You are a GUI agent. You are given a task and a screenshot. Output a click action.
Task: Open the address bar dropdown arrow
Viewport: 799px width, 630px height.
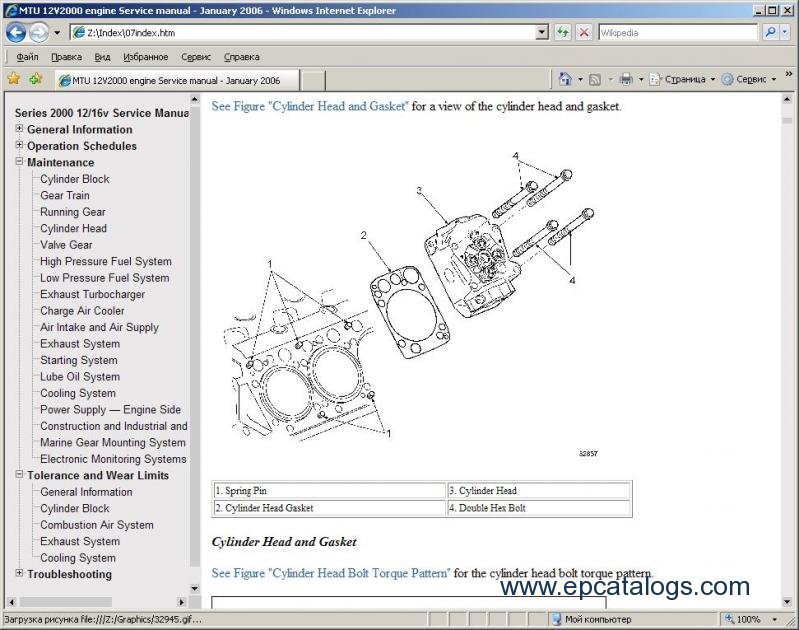542,32
